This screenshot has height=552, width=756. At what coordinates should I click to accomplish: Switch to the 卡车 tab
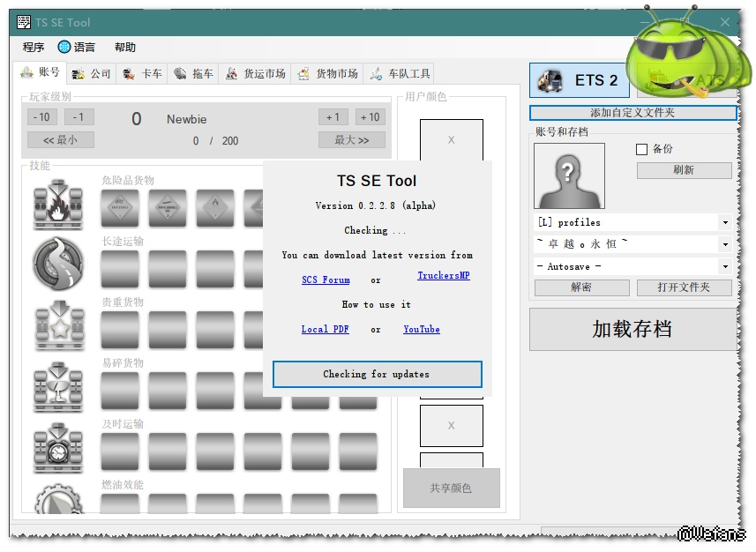click(x=142, y=74)
